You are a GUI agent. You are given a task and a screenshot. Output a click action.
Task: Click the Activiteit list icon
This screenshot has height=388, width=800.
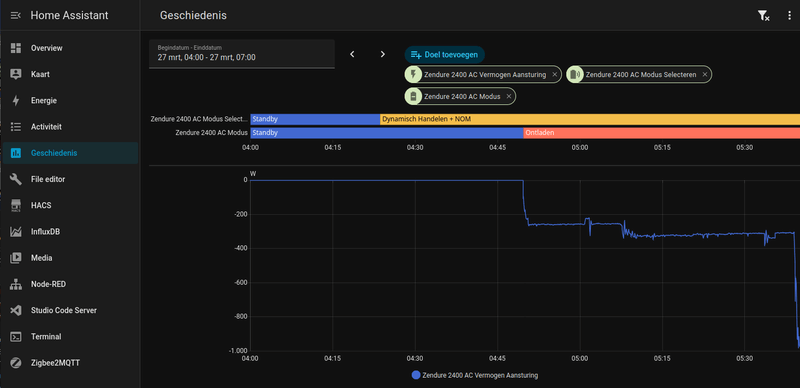pyautogui.click(x=16, y=127)
